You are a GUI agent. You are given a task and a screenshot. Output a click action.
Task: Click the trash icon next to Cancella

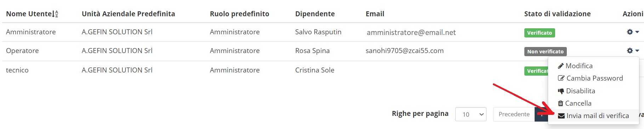(x=560, y=104)
